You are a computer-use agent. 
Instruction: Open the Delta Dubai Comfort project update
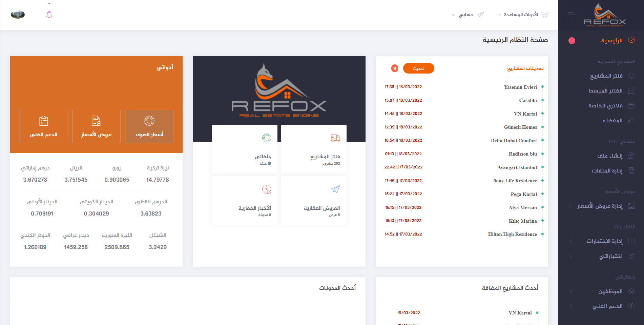pyautogui.click(x=514, y=141)
